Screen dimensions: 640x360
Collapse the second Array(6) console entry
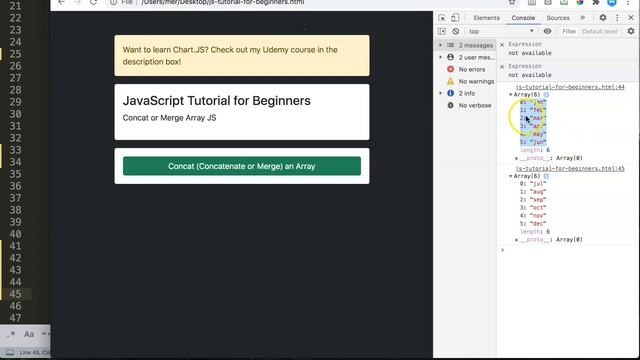(511, 176)
